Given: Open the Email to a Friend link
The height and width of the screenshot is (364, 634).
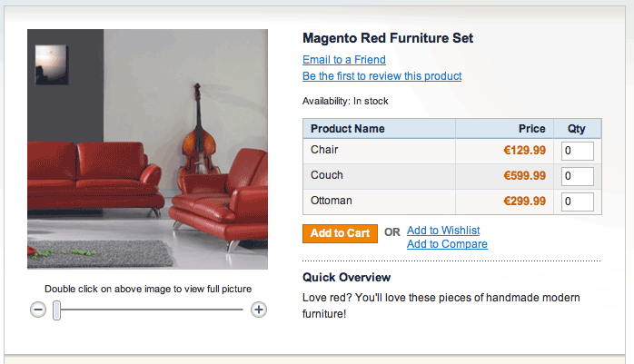Looking at the screenshot, I should (344, 60).
